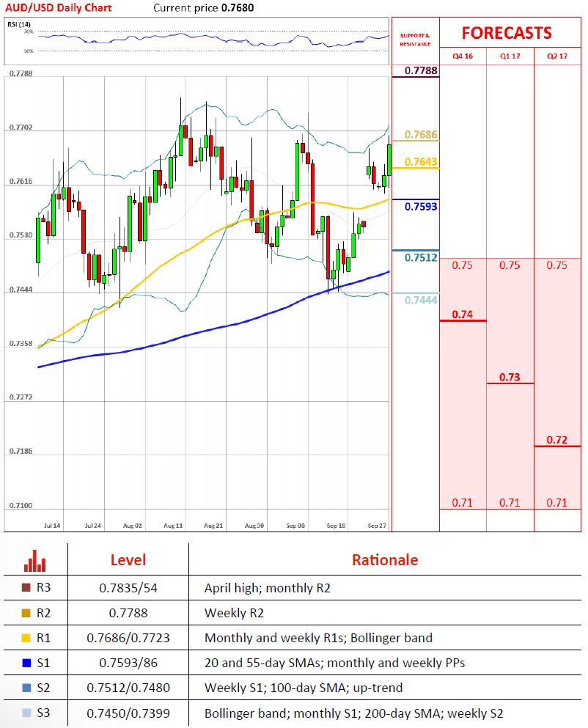Click the 0.7358 price axis label
Screen dimensions: 588x728
point(21,343)
